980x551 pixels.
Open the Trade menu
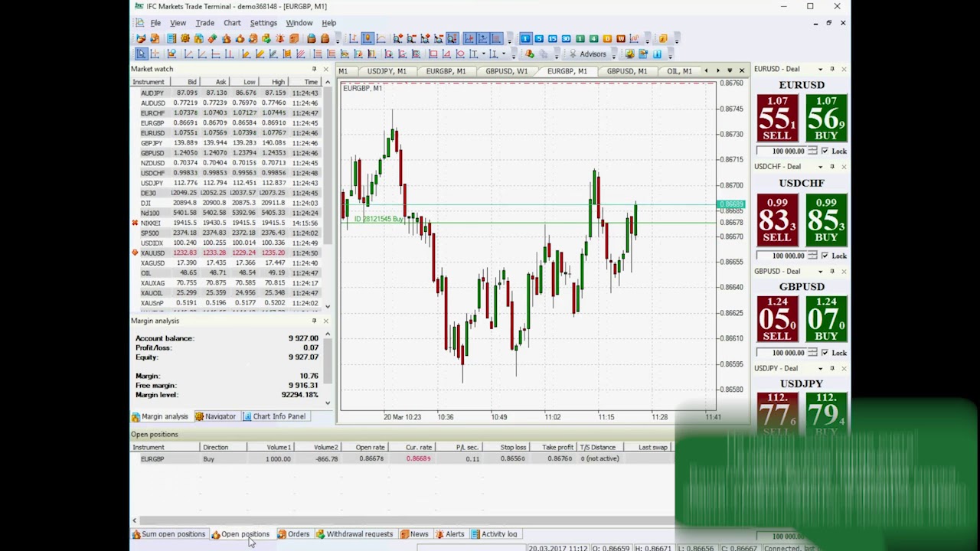[x=204, y=23]
